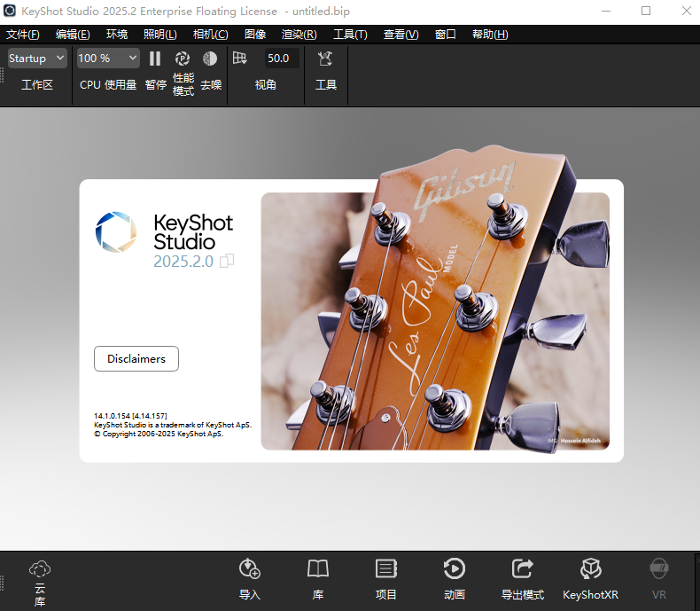Click the Export Mode (导出模式) icon
The image size is (700, 611).
(x=522, y=568)
